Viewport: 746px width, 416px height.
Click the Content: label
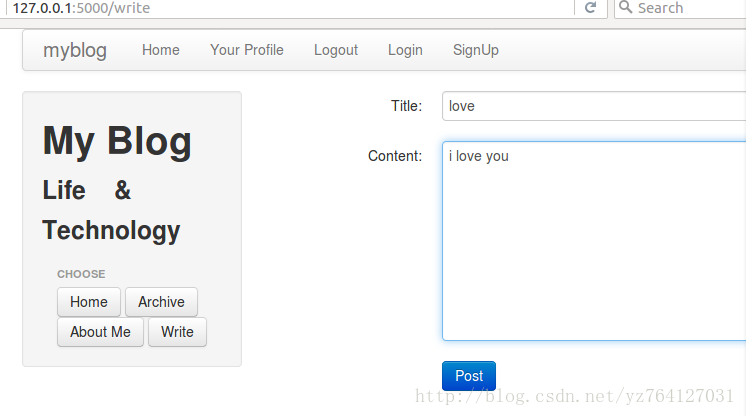point(395,156)
